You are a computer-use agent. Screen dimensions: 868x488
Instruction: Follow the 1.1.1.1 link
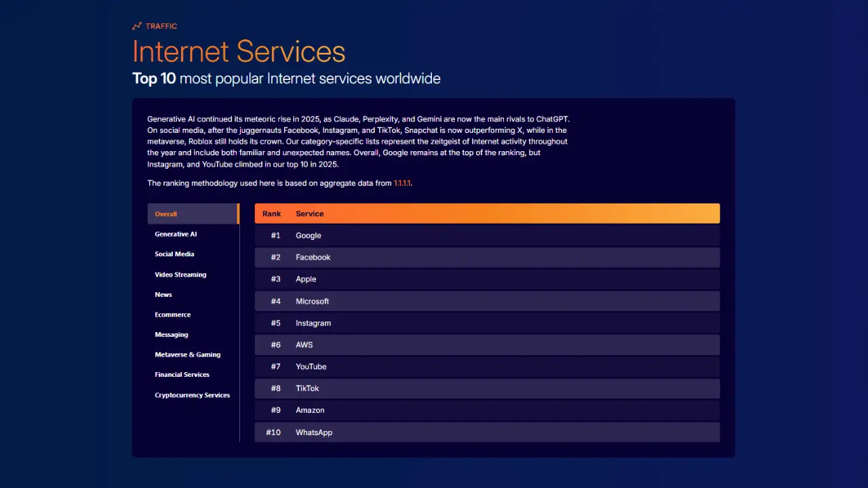click(403, 183)
